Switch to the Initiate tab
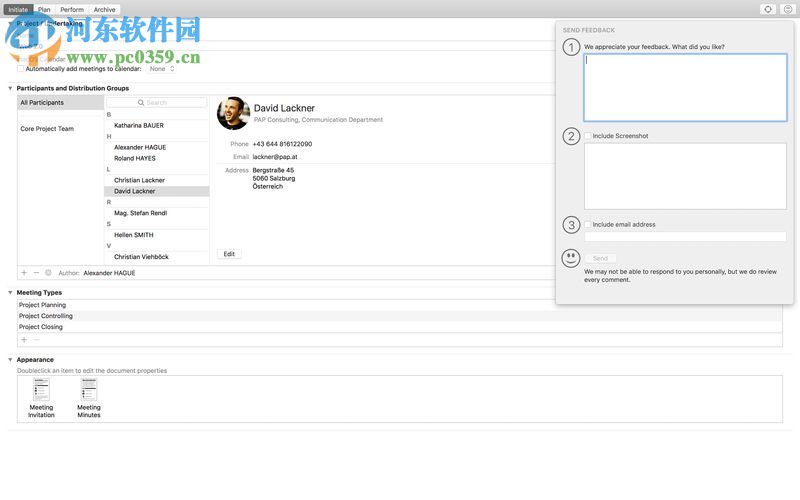Screen dimensions: 800x500 click(18, 10)
